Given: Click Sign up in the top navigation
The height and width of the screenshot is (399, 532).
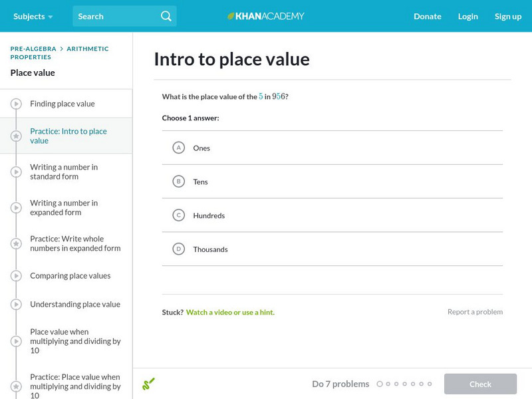Looking at the screenshot, I should pyautogui.click(x=508, y=16).
